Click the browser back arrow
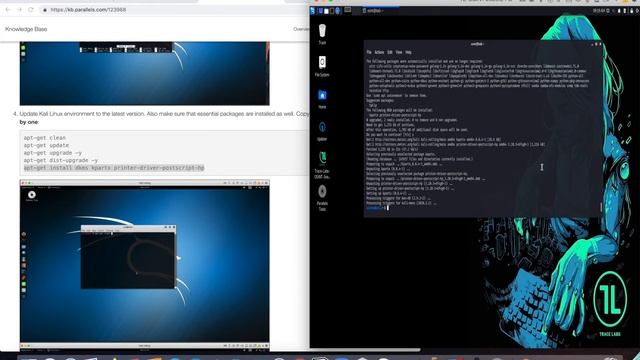The height and width of the screenshot is (360, 640). click(x=8, y=9)
